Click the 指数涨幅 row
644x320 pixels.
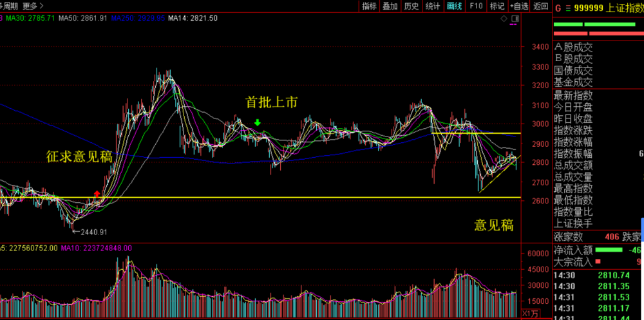click(x=573, y=142)
